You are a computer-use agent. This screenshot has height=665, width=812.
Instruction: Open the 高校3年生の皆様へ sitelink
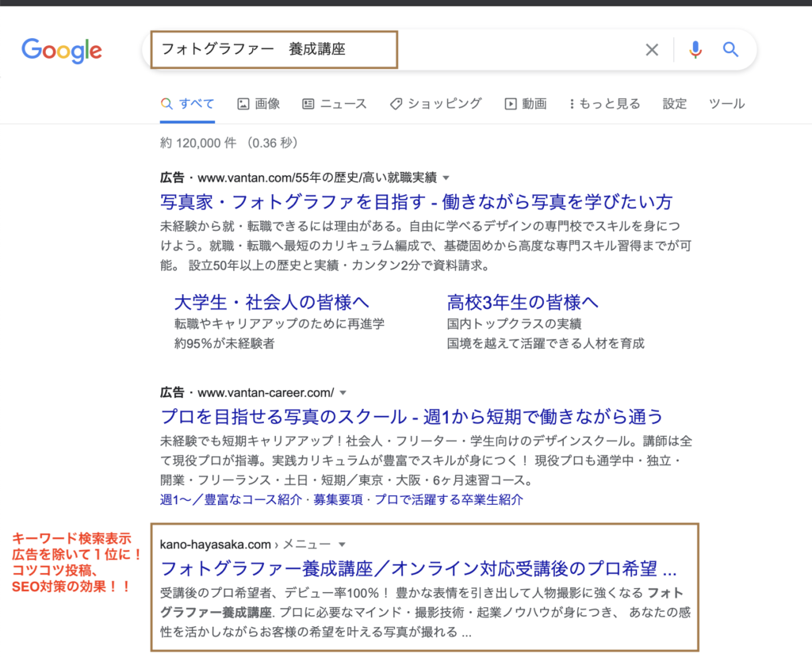(523, 302)
